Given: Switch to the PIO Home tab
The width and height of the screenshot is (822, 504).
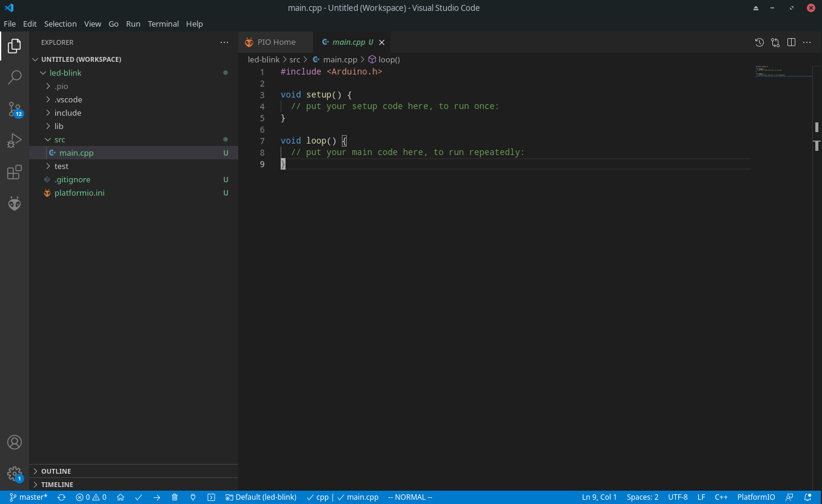Looking at the screenshot, I should [x=276, y=42].
